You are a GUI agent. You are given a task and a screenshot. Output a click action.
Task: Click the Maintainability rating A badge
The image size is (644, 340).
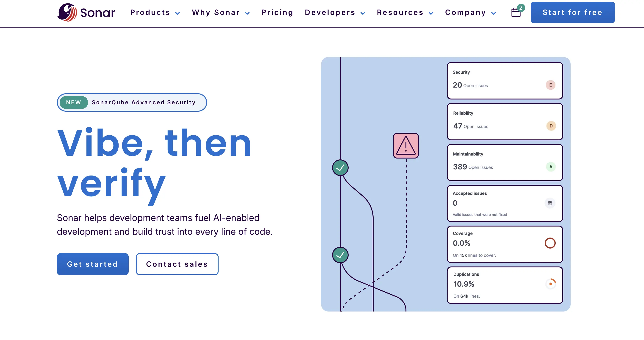pos(550,167)
